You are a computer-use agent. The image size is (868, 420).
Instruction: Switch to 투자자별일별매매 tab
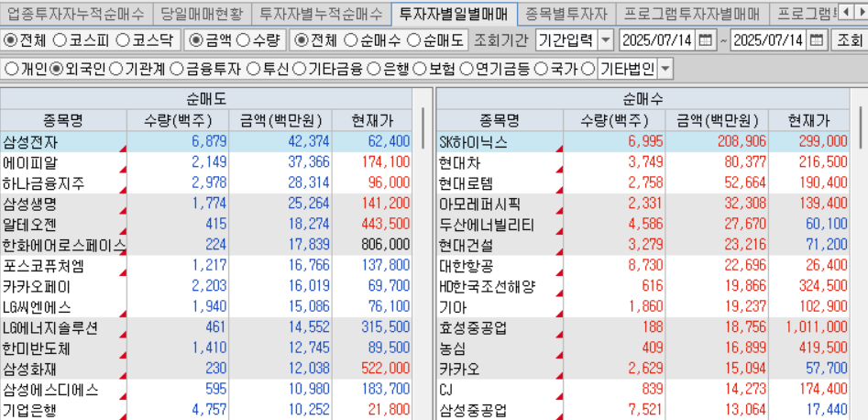coord(454,13)
